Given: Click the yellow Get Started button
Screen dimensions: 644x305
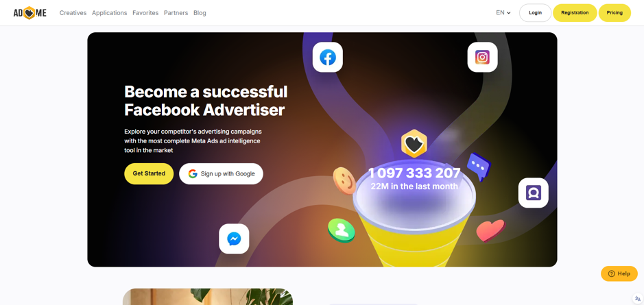Looking at the screenshot, I should [149, 173].
